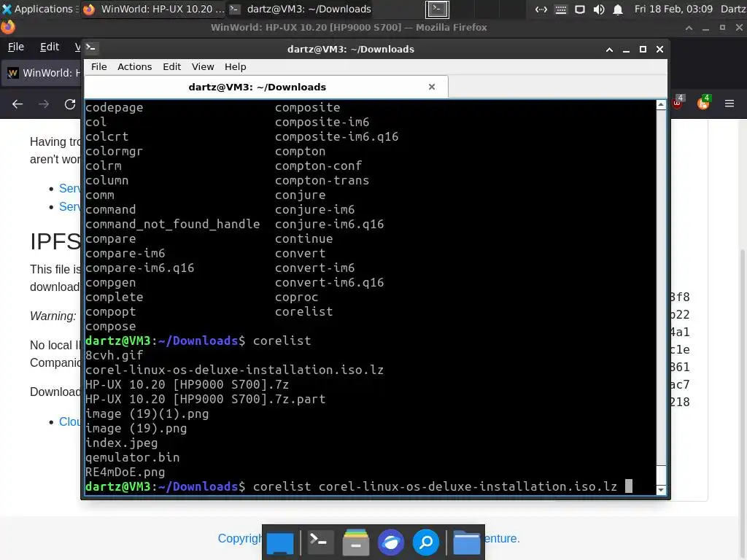The height and width of the screenshot is (560, 747).
Task: Open the Dartz user menu in panel
Action: click(733, 9)
